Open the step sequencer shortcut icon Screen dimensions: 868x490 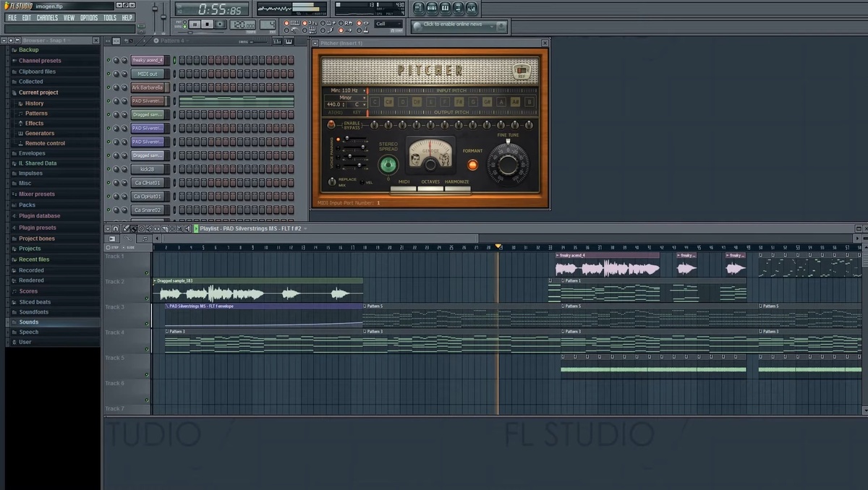point(432,9)
